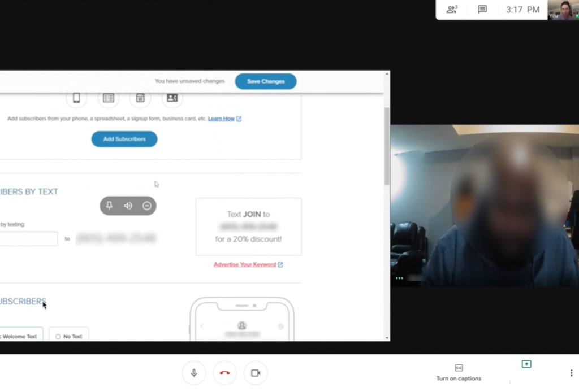Viewport: 579px width, 392px height.
Task: Click the phone icon for adding subscribers
Action: click(x=76, y=98)
